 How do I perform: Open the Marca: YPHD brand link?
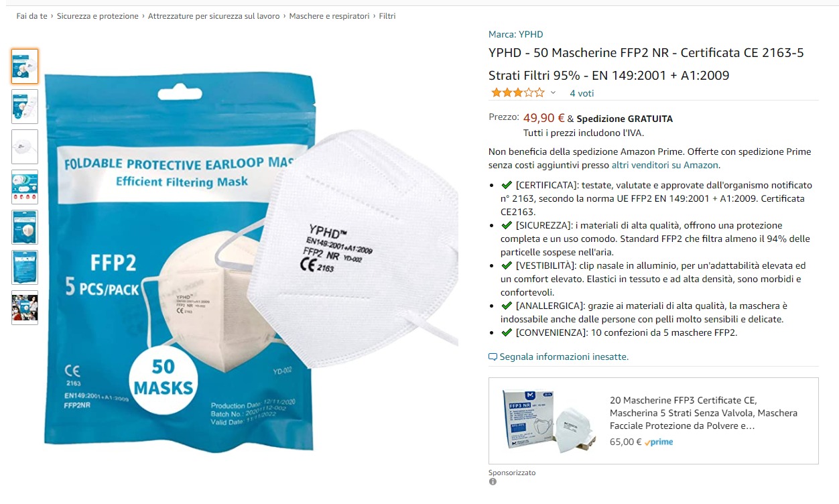pyautogui.click(x=516, y=34)
